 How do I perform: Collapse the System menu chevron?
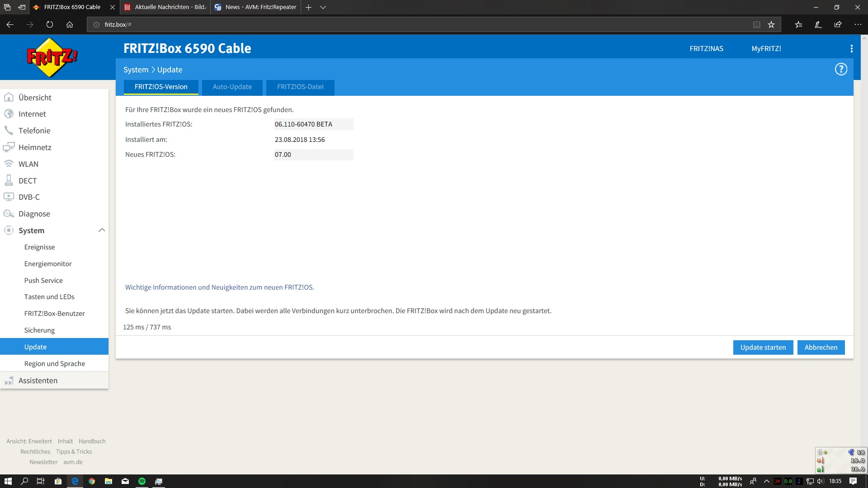pos(102,230)
